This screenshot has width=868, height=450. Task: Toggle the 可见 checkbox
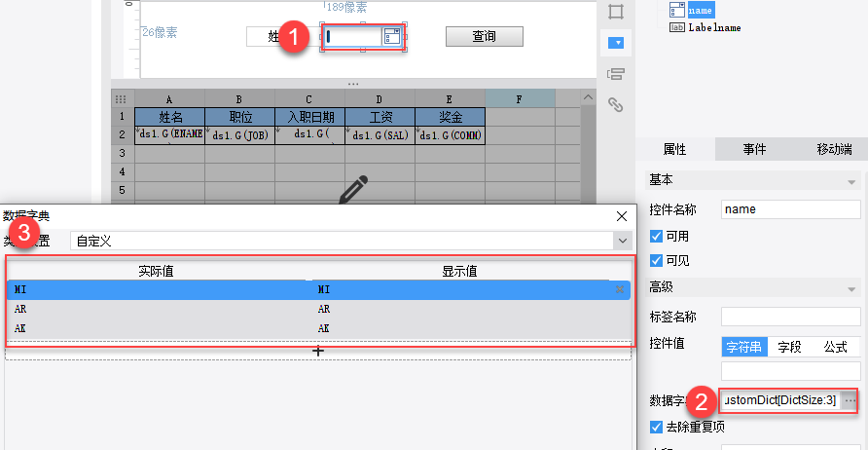tap(657, 260)
